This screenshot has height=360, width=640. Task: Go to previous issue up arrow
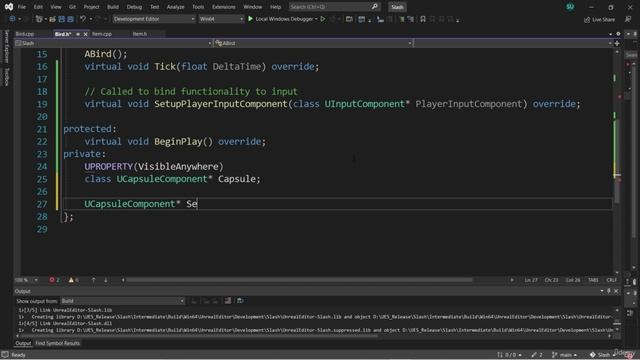click(x=93, y=280)
